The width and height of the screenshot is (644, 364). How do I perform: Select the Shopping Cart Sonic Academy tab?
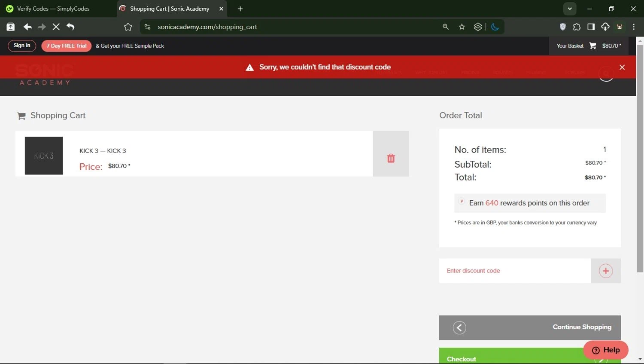coord(169,9)
